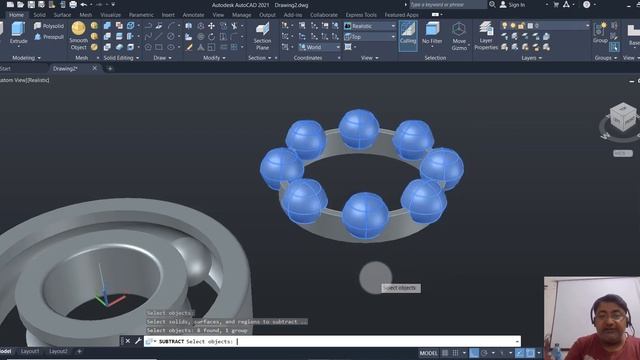
Task: Click the Autodesk App Store cart icon
Action: [556, 4]
